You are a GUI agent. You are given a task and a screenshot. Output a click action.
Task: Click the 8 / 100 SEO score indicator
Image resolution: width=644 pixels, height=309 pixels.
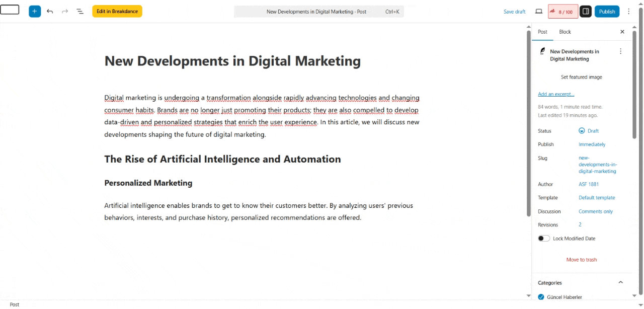pyautogui.click(x=562, y=12)
